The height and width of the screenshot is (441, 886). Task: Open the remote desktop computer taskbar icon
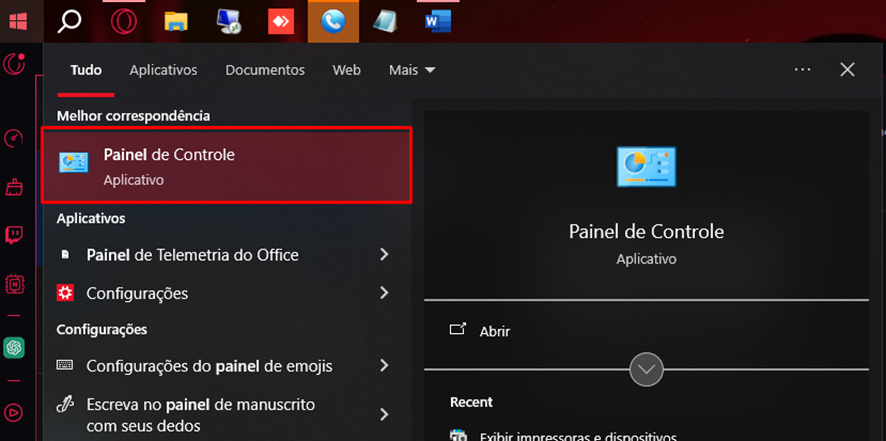pos(228,21)
